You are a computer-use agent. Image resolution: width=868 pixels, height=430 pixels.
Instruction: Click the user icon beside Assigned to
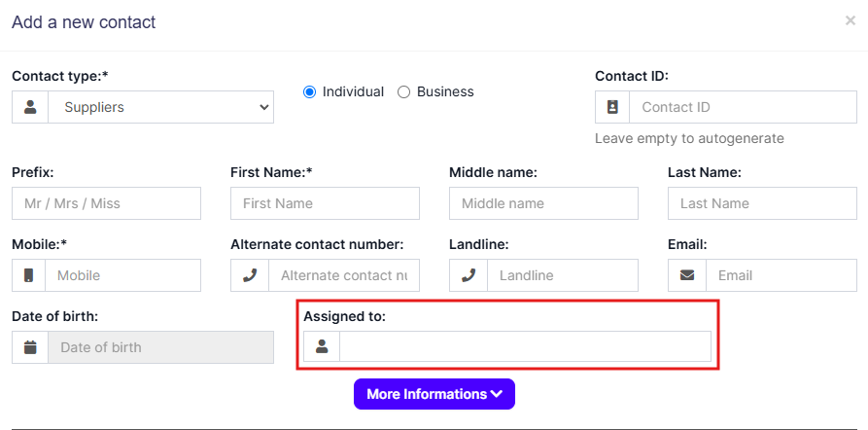322,346
